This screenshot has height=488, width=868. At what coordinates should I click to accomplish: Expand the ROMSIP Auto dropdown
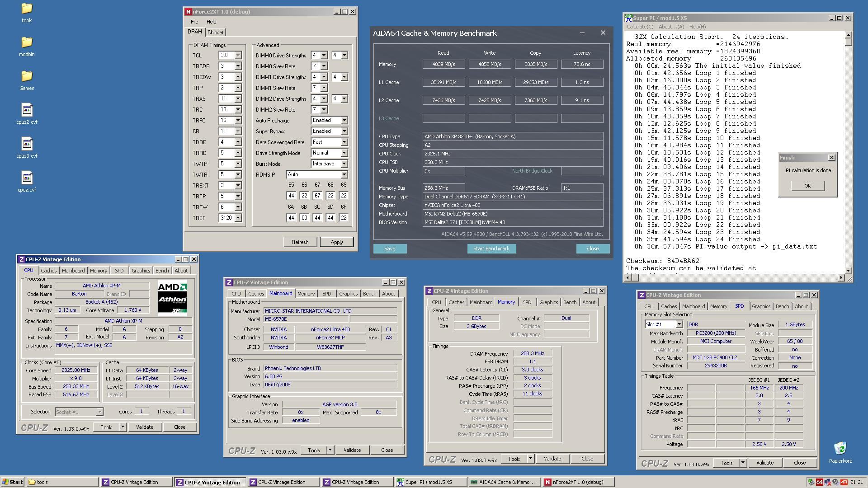[x=344, y=174]
